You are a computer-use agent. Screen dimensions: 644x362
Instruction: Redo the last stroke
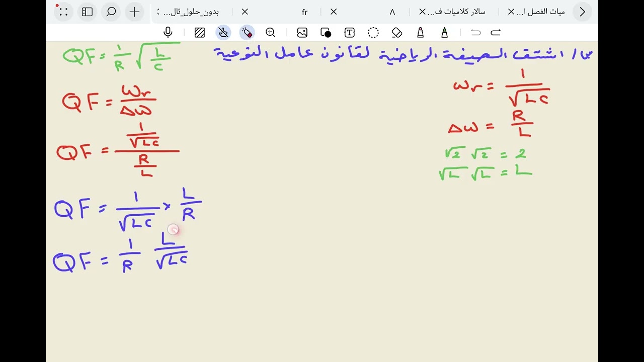tap(496, 33)
